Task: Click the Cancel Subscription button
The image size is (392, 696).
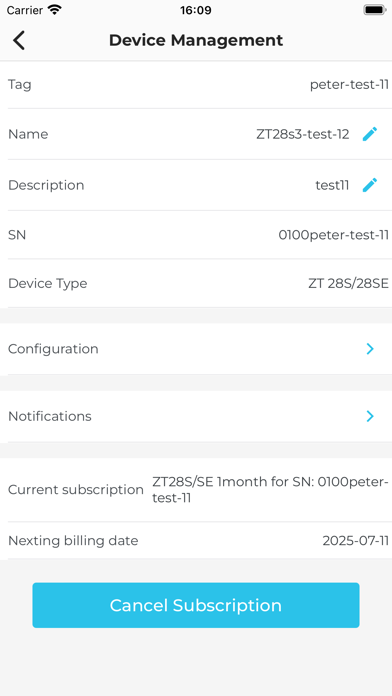Action: pyautogui.click(x=196, y=605)
